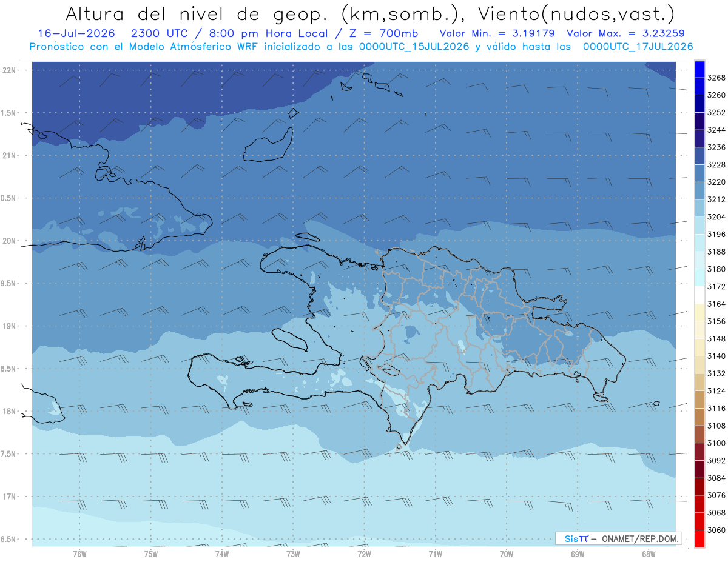Viewport: 728px width, 562px height.
Task: Click the '3124' colorbar value
Action: pos(716,391)
